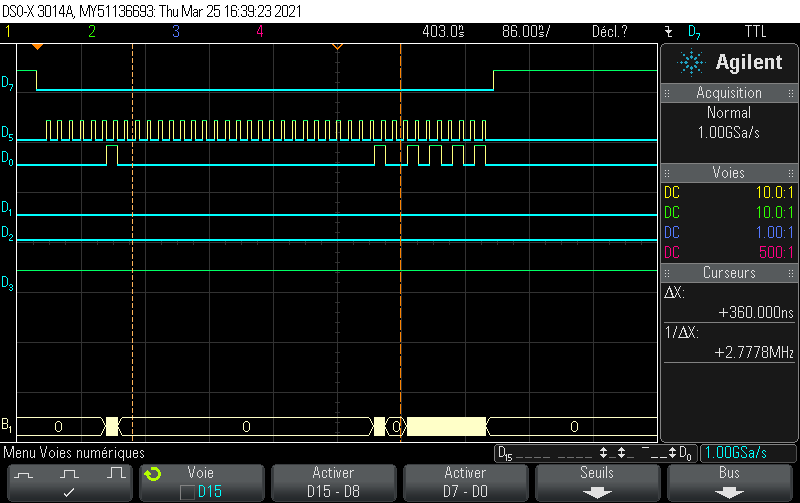Select the medium waveform size icon
Screen dimensions: 800x503
click(69, 474)
